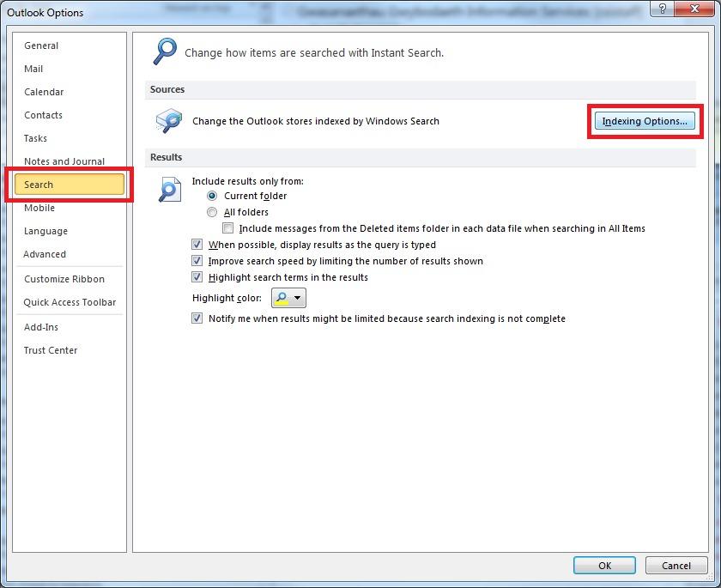Viewport: 721px width, 588px height.
Task: Click the Sources indexing stores icon
Action: point(168,120)
